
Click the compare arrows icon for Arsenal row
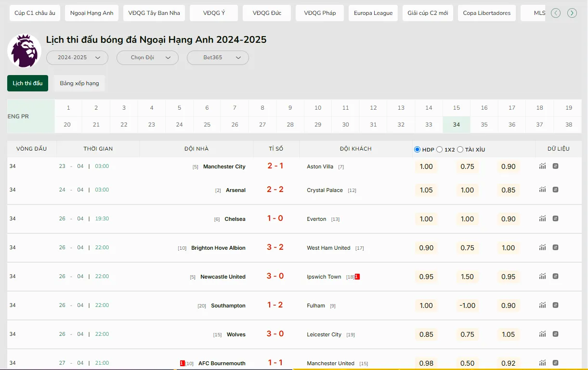555,190
